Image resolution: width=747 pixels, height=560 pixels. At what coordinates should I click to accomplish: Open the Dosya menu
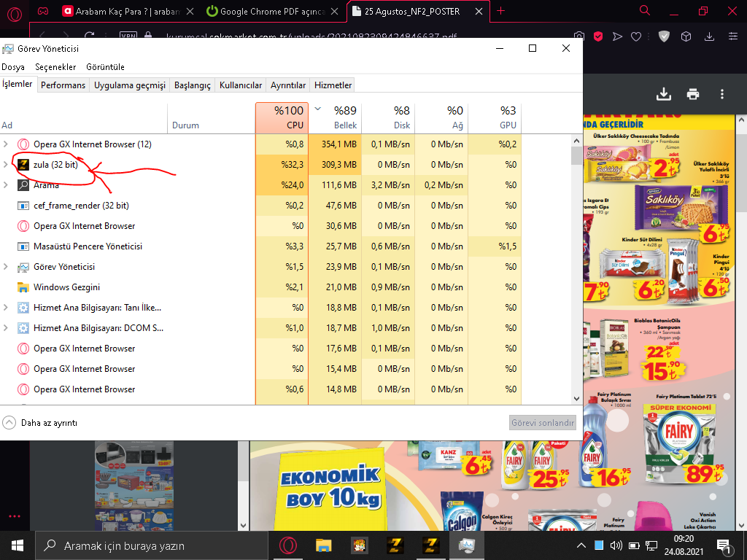(x=13, y=67)
